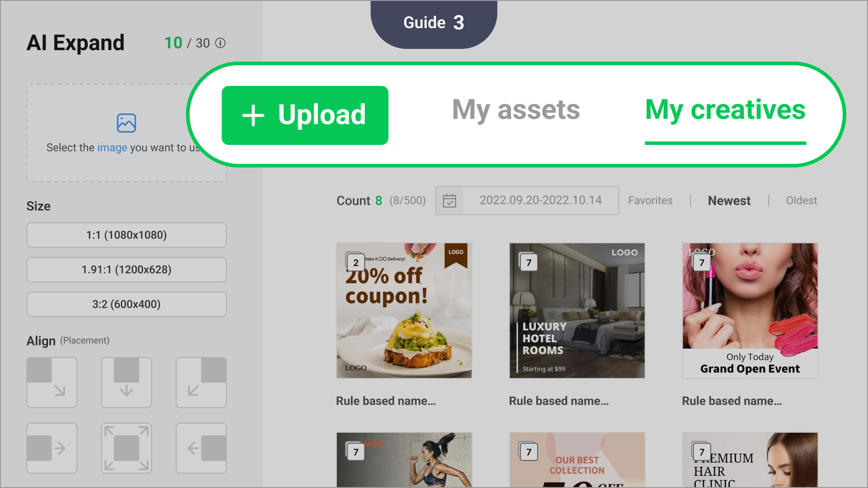The width and height of the screenshot is (868, 488).
Task: Click the stack count badge on Hair Clinic creative
Action: pyautogui.click(x=701, y=451)
